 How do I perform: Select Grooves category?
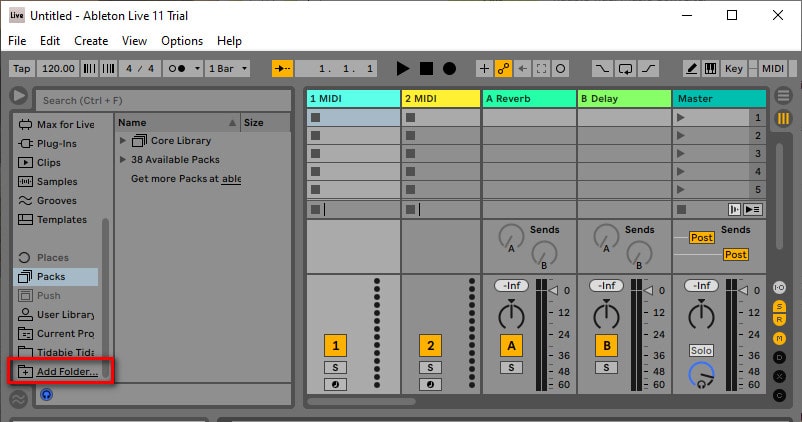(x=47, y=201)
